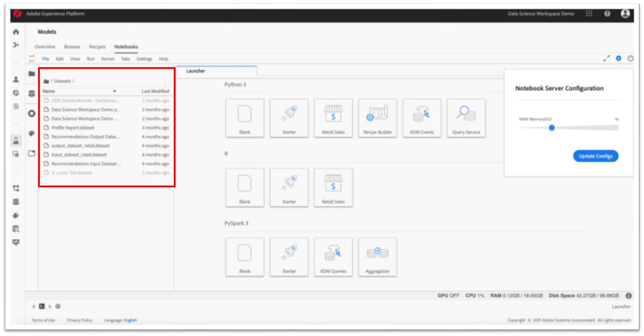This screenshot has height=336, width=644.
Task: Sort files by Name column arrow
Action: tap(115, 91)
